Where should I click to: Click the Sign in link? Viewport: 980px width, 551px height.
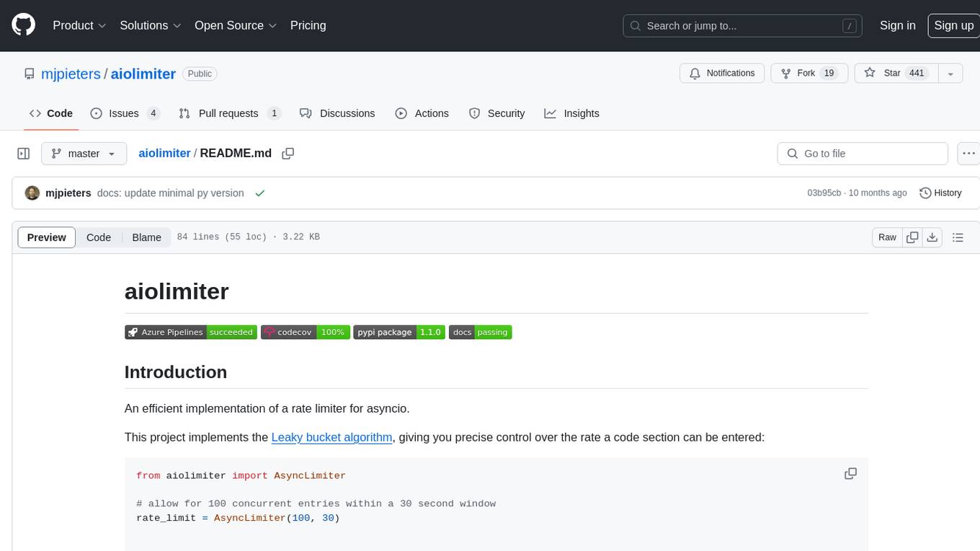pos(897,25)
